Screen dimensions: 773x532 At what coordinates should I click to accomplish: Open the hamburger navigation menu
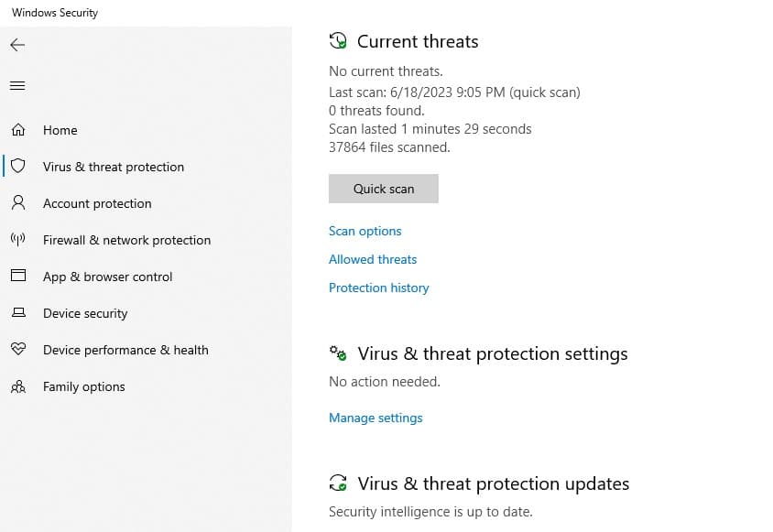coord(17,86)
